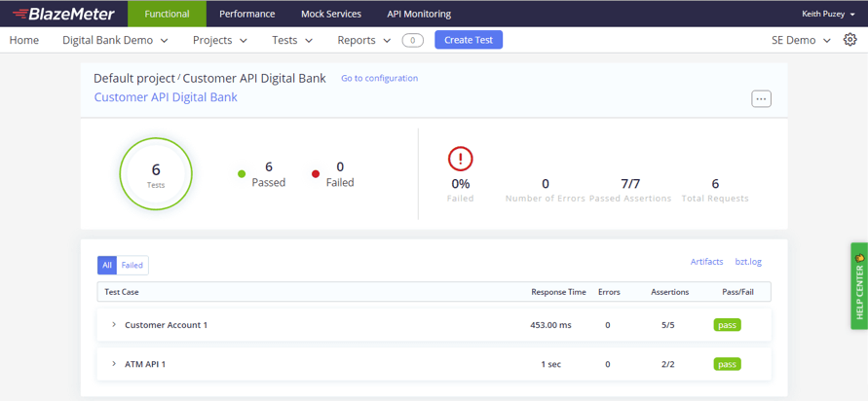Expand the ATM API 1 row
Viewport: 868px width, 401px height.
tap(114, 364)
